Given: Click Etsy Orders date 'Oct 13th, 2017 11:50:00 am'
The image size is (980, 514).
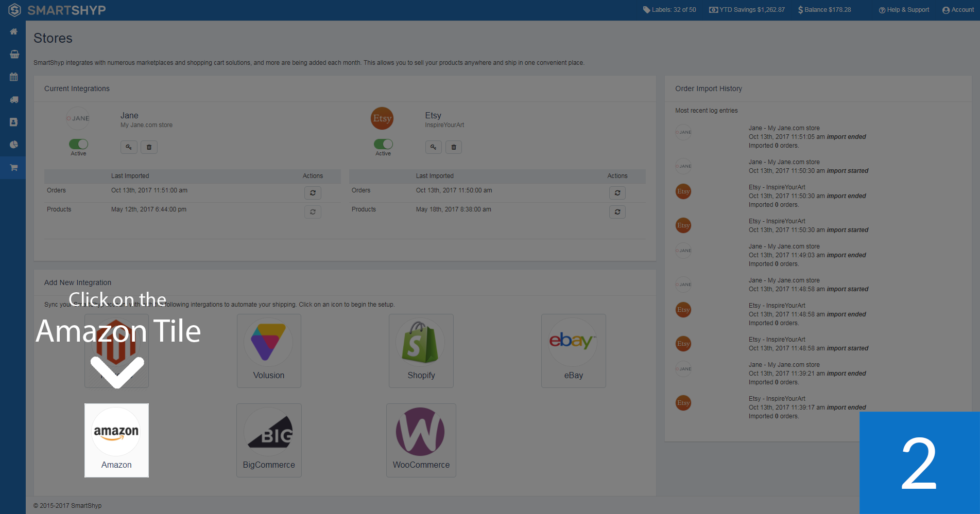Looking at the screenshot, I should tap(454, 190).
